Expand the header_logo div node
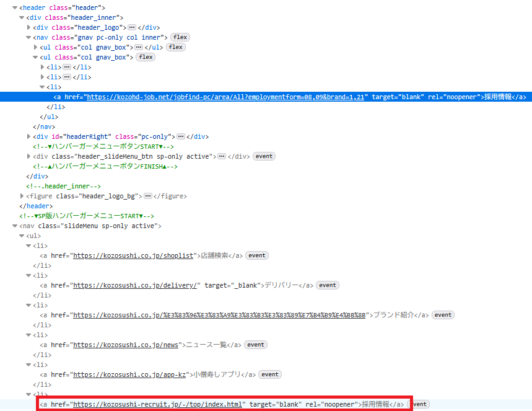This screenshot has width=532, height=411. coord(29,27)
